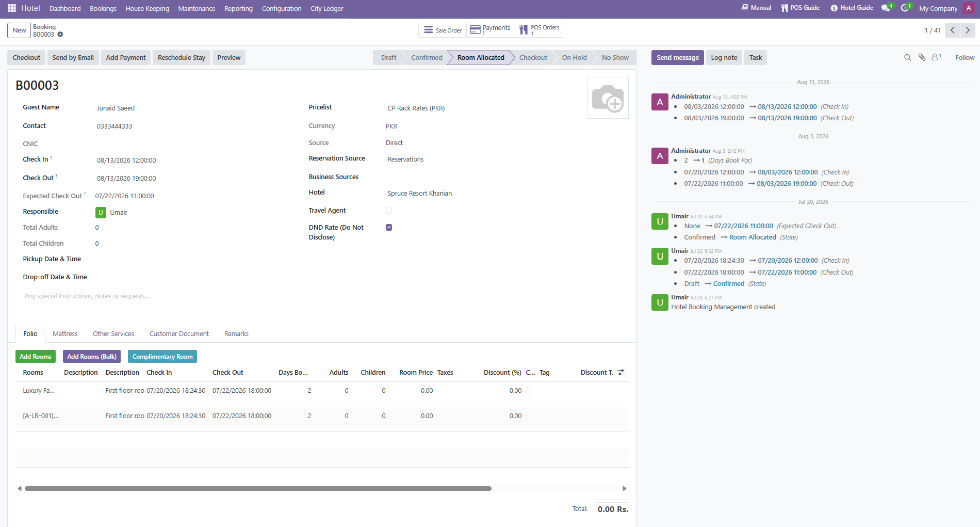Viewport: 980px width, 527px height.
Task: Click the horizontal scrollbar of the Folio table
Action: click(258, 488)
